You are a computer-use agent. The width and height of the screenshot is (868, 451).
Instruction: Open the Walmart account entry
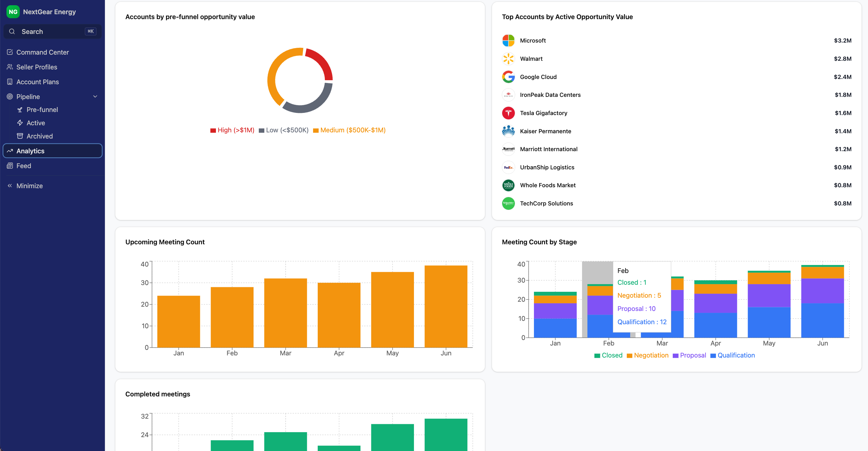point(531,58)
